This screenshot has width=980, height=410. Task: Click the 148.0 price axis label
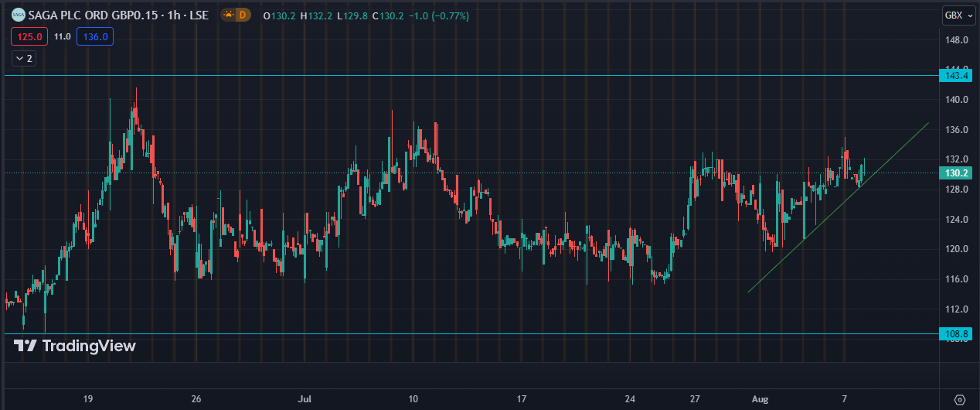(957, 39)
